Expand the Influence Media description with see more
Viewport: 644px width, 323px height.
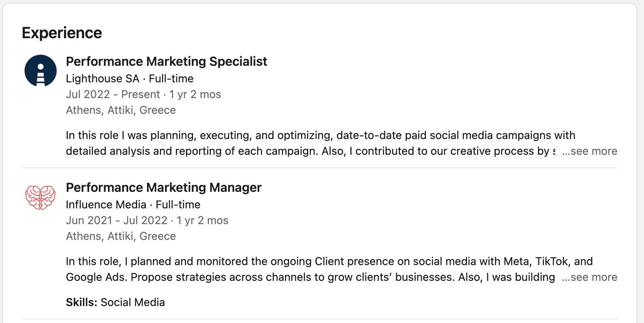[590, 277]
